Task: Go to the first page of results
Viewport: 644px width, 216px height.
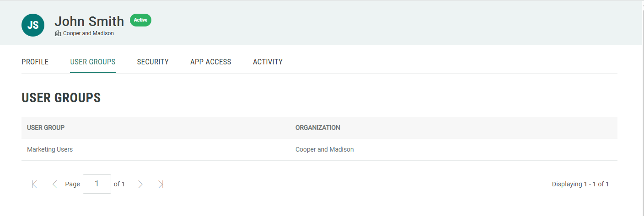Action: 34,184
